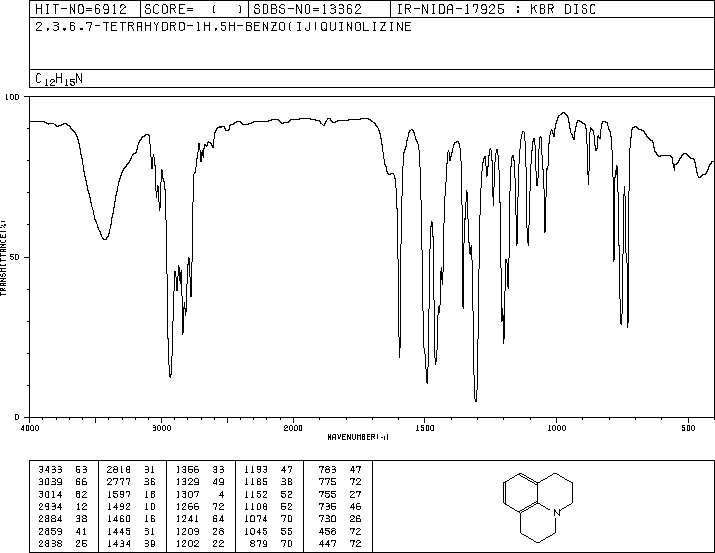
Task: Click the IR-NIDA-17925 : KBR DISC label
Action: 496,9
